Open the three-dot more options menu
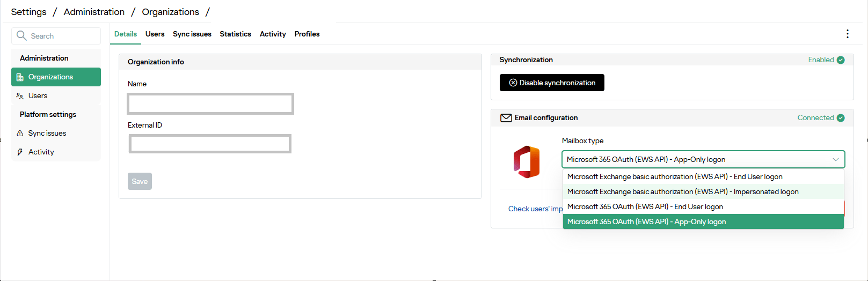This screenshot has width=868, height=281. [x=848, y=34]
